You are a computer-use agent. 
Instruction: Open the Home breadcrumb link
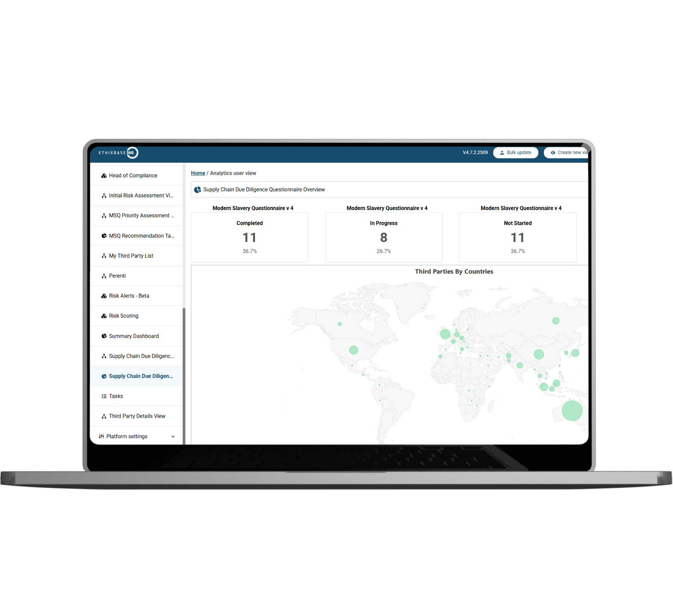[198, 173]
